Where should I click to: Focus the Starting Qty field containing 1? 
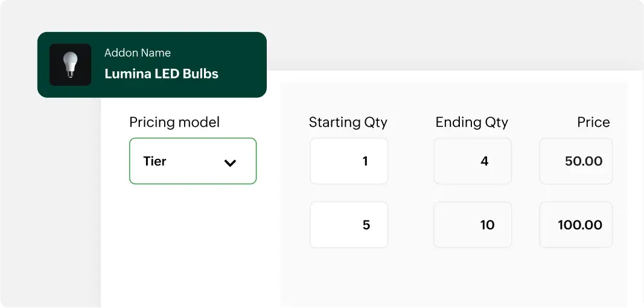tap(349, 161)
